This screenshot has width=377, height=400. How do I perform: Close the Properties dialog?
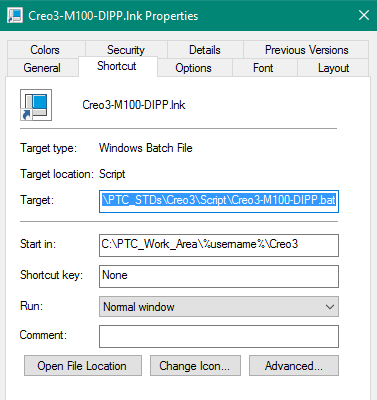[364, 15]
